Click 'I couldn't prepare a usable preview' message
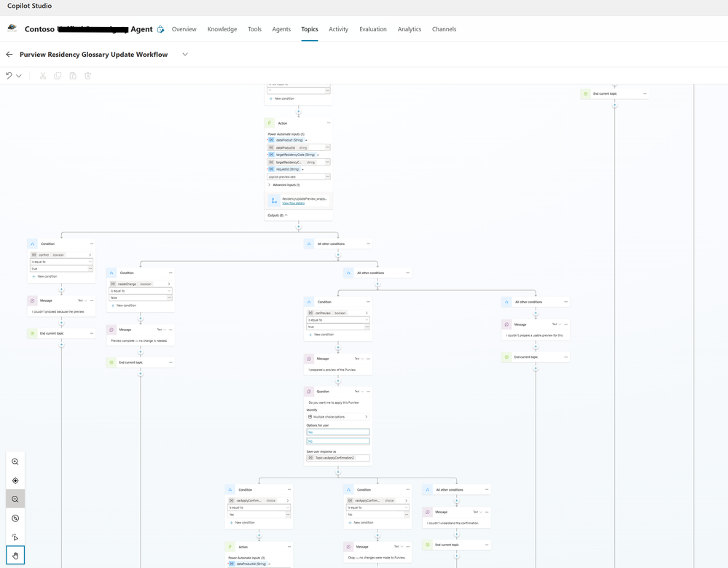 534,335
